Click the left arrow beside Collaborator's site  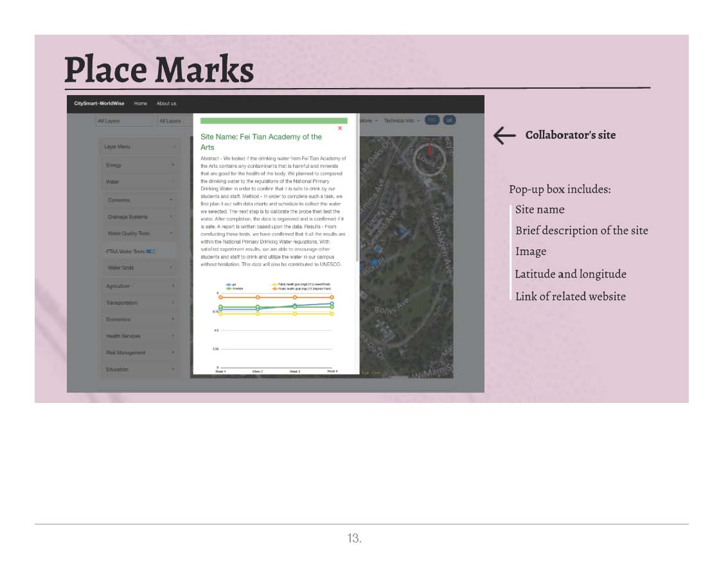click(504, 135)
